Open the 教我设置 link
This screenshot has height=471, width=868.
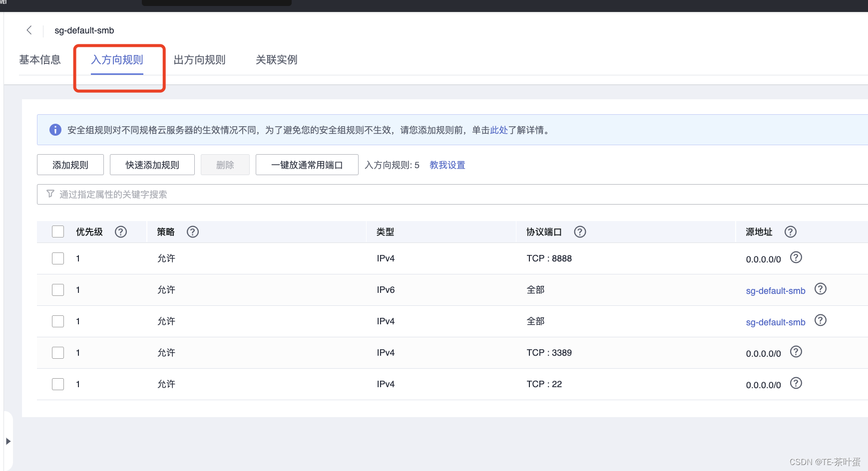pyautogui.click(x=447, y=165)
